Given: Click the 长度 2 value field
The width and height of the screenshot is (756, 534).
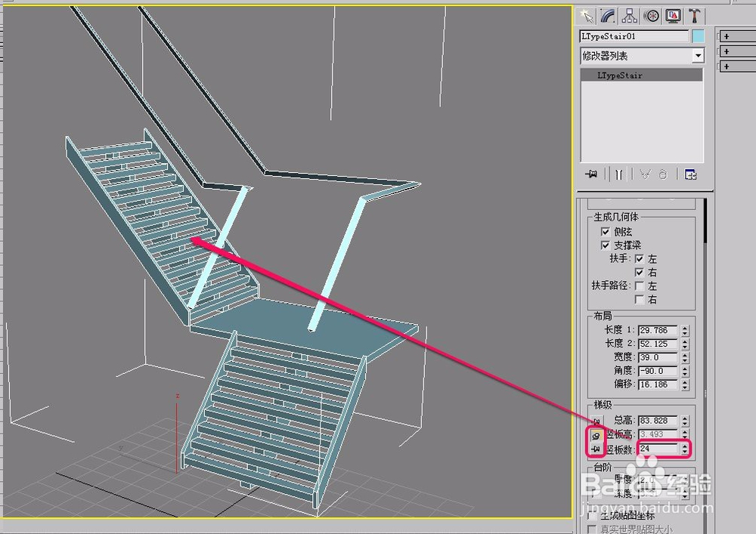Looking at the screenshot, I should pyautogui.click(x=658, y=344).
